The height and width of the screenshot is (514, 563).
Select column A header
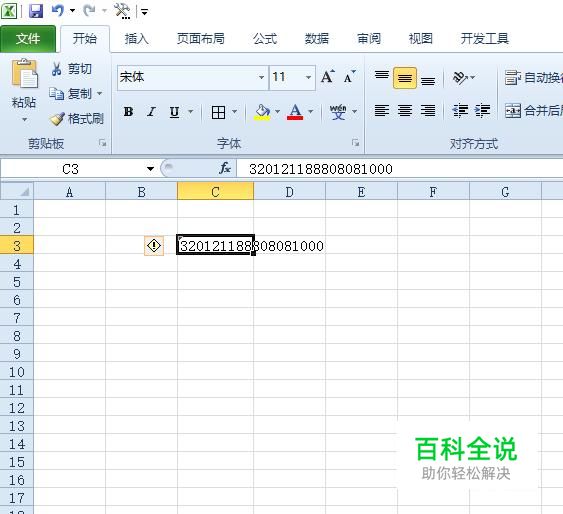[x=69, y=192]
